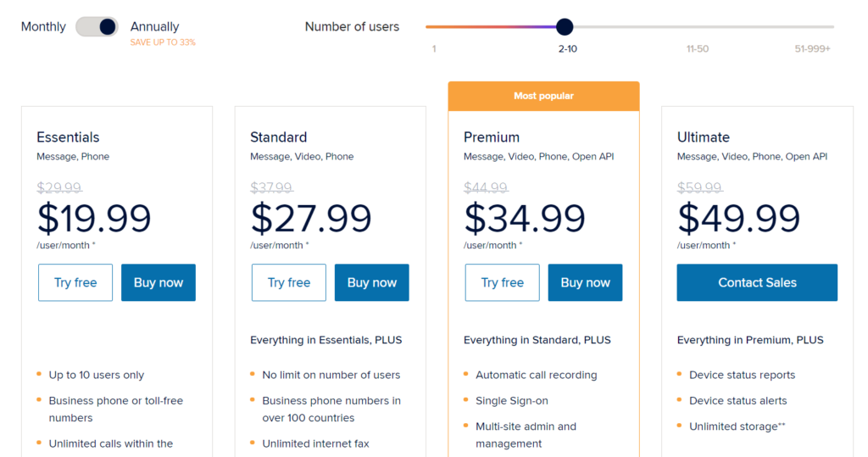
Task: Choose the 11-50 users range
Action: tap(697, 48)
